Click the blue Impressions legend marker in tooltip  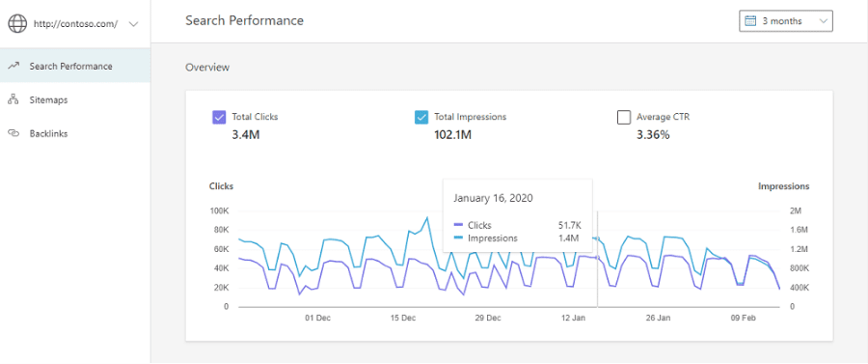point(458,238)
